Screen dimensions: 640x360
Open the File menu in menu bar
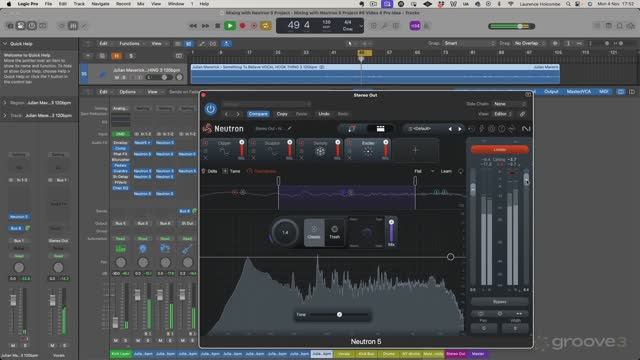[48, 4]
